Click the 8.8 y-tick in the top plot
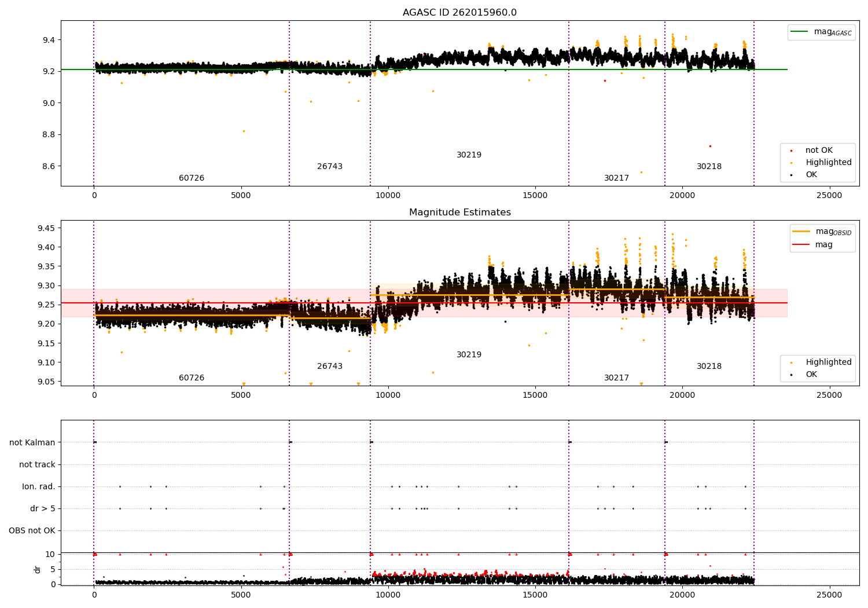This screenshot has height=608, width=868. pos(49,135)
